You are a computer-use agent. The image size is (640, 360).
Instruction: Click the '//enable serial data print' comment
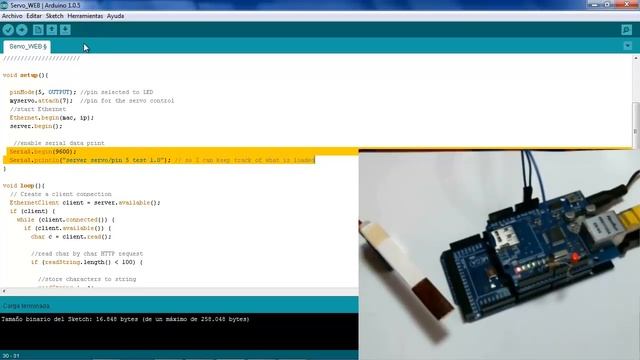click(x=59, y=143)
